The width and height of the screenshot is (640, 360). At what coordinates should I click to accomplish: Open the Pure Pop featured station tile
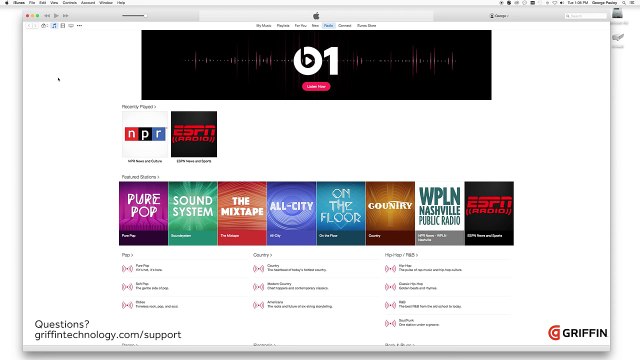coord(143,213)
